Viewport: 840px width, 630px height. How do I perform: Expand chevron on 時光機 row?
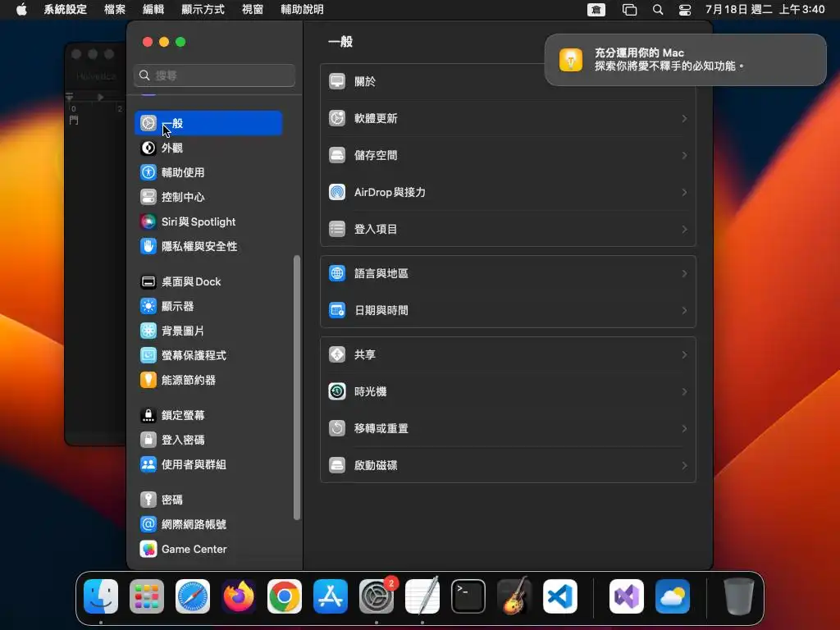click(x=684, y=391)
